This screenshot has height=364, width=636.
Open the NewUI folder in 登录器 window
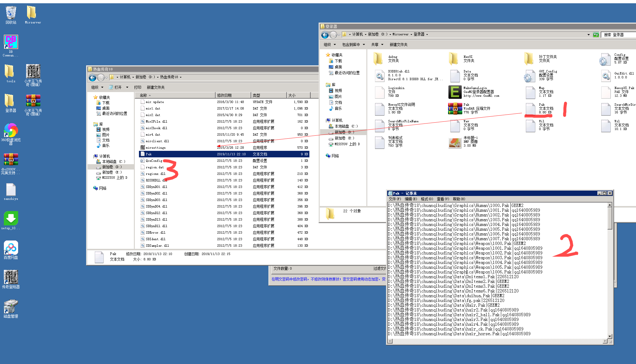point(462,58)
